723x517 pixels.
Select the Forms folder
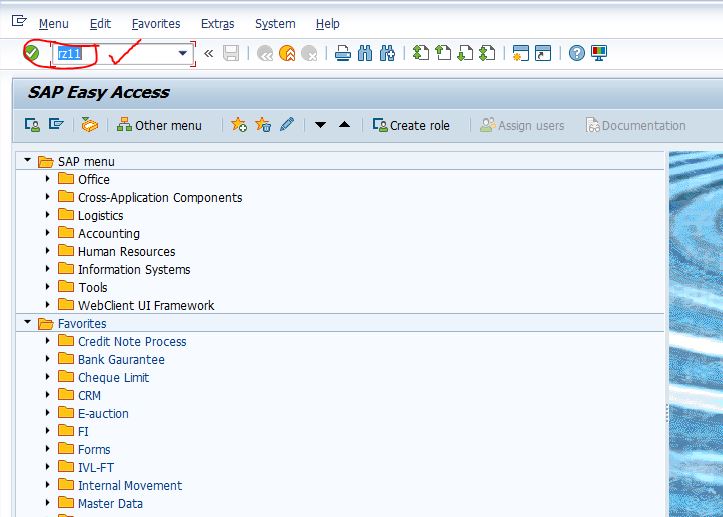pyautogui.click(x=94, y=450)
